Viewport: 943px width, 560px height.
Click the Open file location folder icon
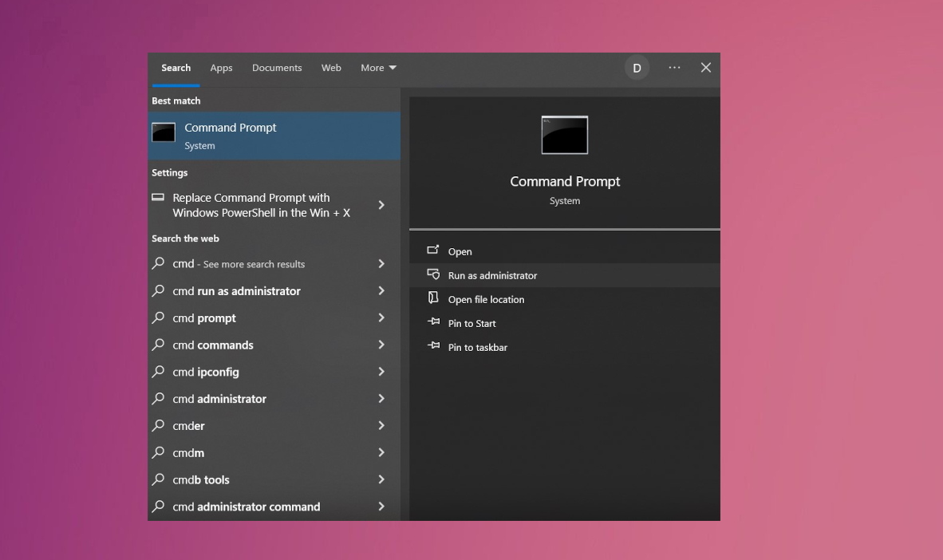tap(433, 298)
